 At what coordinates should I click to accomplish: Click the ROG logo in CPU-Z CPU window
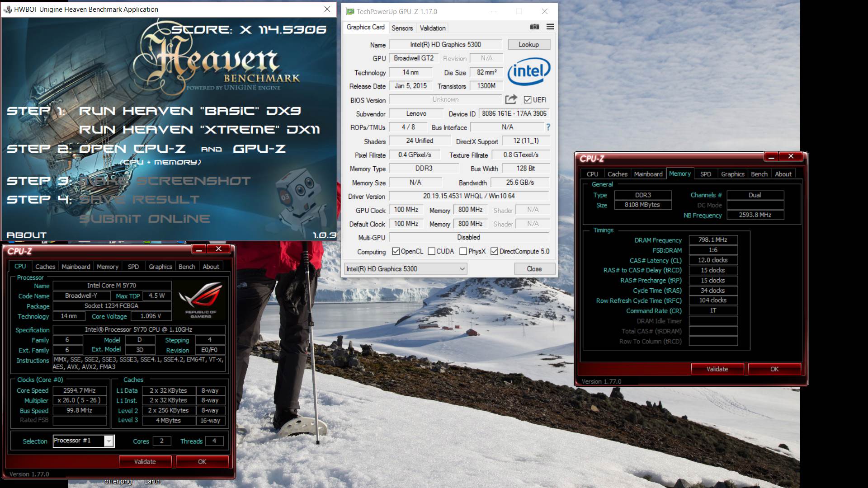tap(201, 300)
